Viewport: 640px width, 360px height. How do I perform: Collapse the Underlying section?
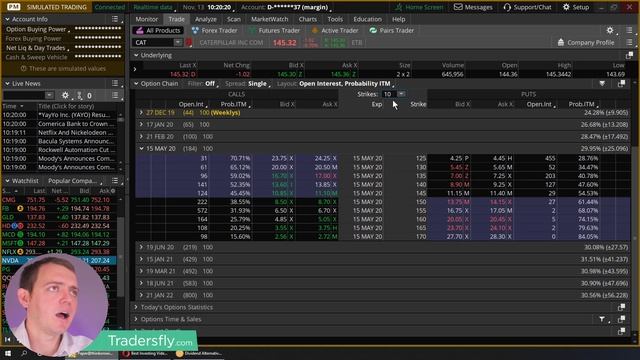[x=136, y=55]
